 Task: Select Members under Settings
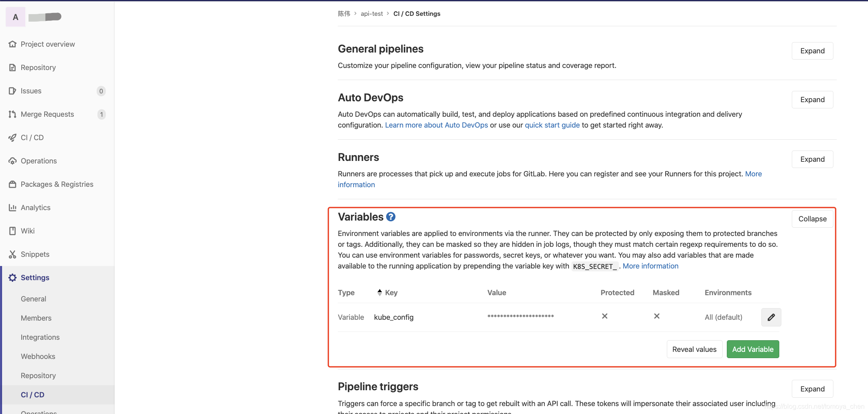[x=36, y=318]
